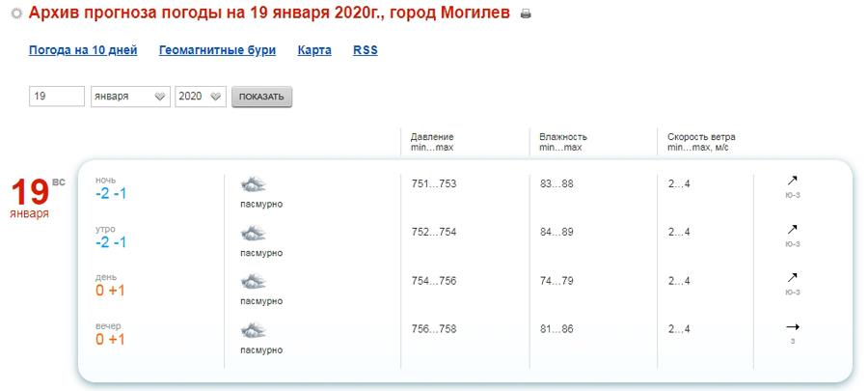The height and width of the screenshot is (391, 868).
Task: Click the cloudy weather icon for день
Action: coord(254,281)
